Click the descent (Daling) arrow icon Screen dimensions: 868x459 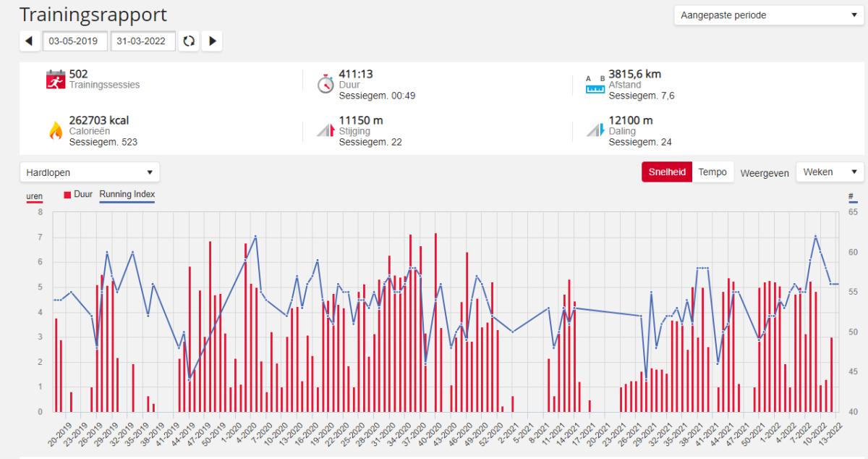[595, 130]
